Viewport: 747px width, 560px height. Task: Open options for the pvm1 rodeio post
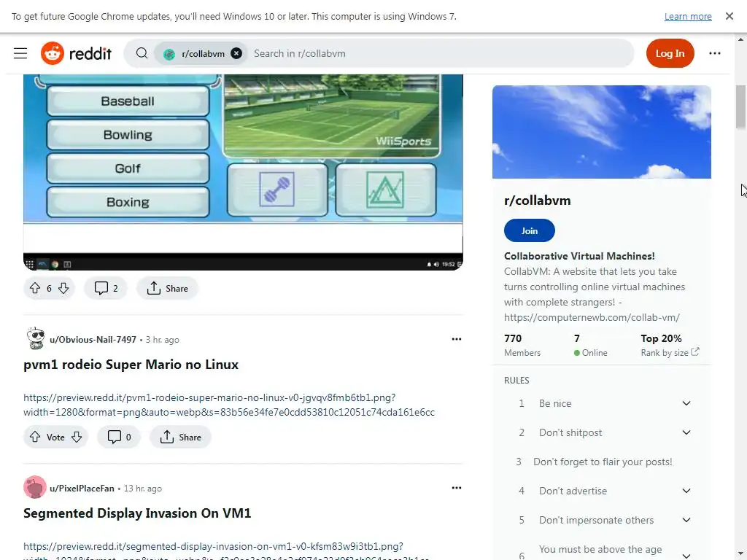click(x=457, y=339)
